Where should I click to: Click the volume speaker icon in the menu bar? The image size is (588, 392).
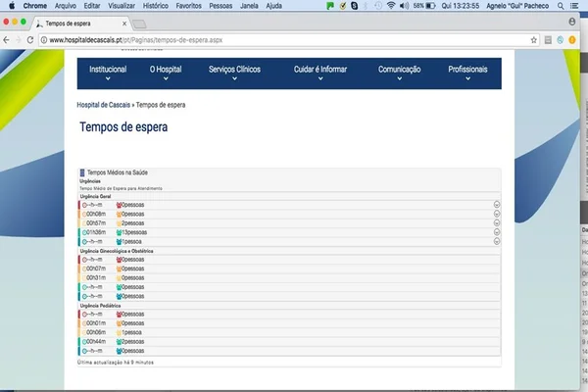point(404,6)
